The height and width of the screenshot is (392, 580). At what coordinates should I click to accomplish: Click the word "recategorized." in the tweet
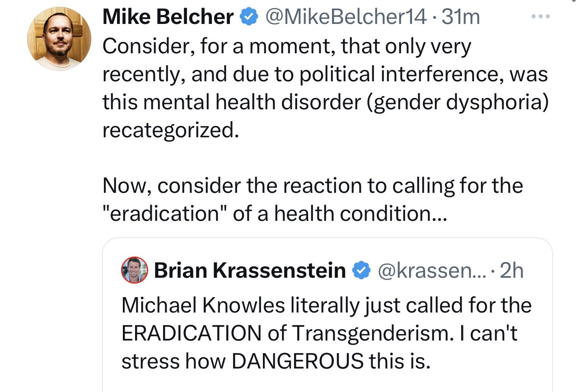pos(170,130)
